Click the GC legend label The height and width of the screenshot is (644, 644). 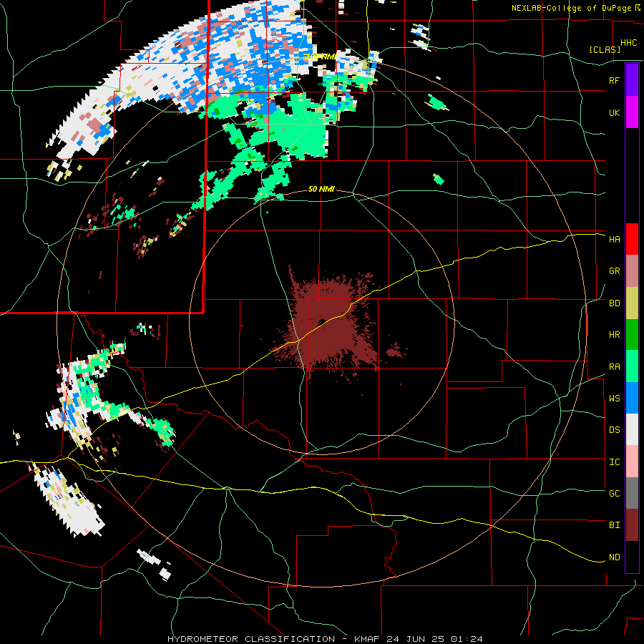(614, 494)
